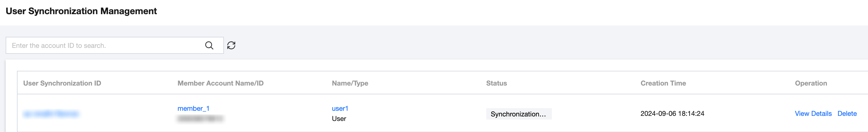Click the User Synchronization ID column header

[62, 83]
